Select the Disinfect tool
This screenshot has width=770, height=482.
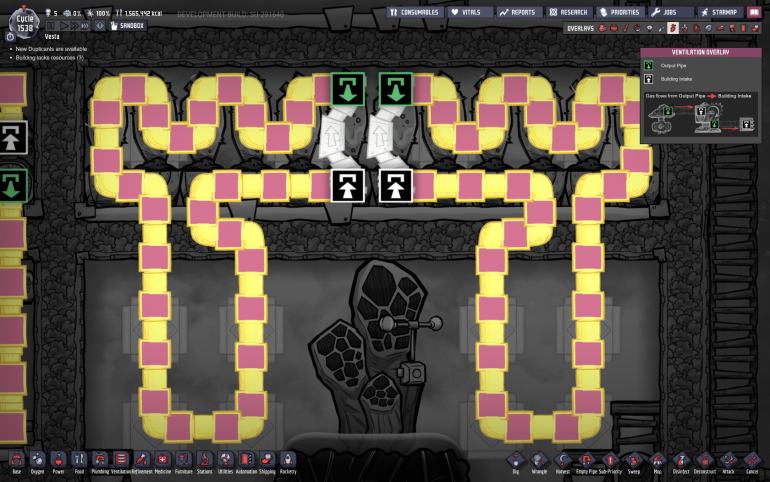681,463
